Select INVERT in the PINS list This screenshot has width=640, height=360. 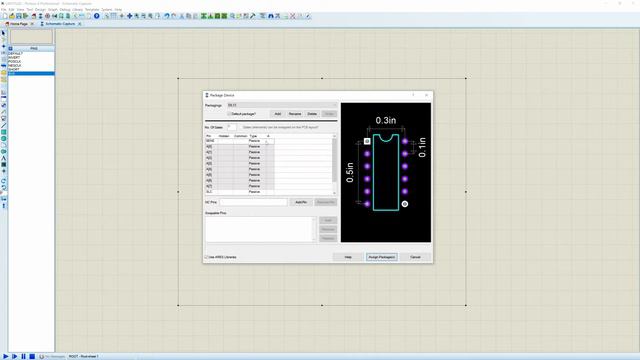[x=14, y=58]
